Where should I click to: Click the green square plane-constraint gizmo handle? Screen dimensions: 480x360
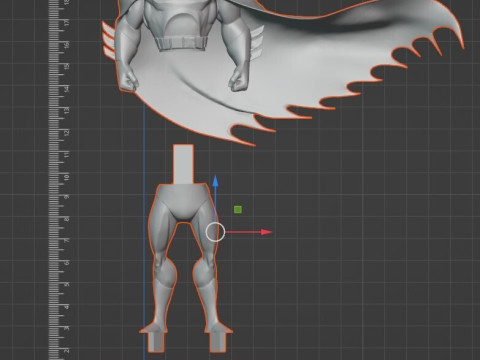(238, 210)
